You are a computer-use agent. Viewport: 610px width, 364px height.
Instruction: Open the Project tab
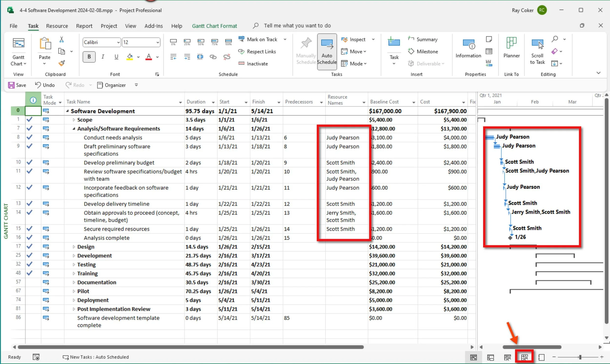tap(109, 26)
